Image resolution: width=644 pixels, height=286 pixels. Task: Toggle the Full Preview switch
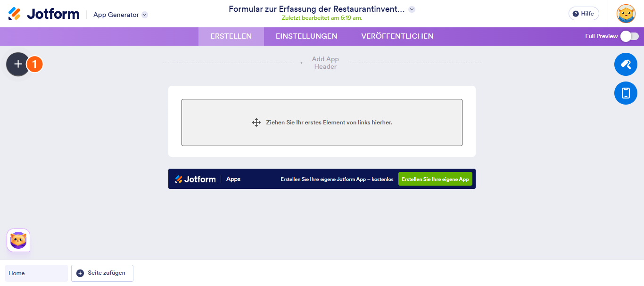tap(629, 36)
